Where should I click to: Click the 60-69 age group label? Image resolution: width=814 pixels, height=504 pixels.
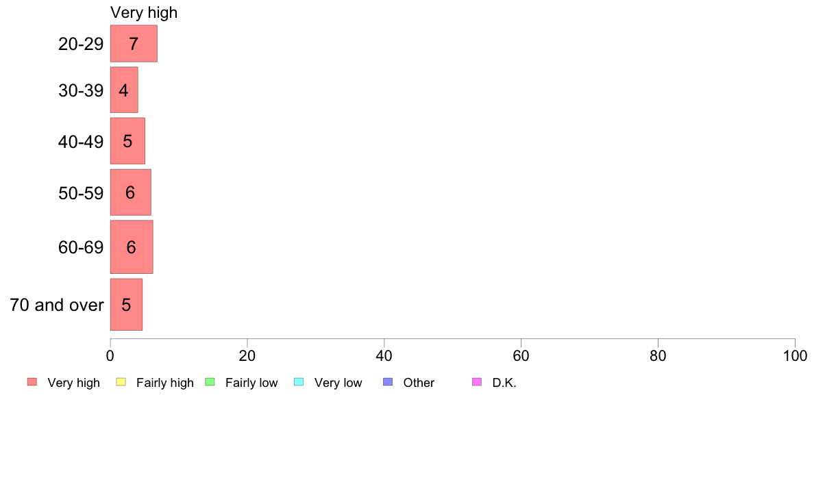(x=81, y=248)
